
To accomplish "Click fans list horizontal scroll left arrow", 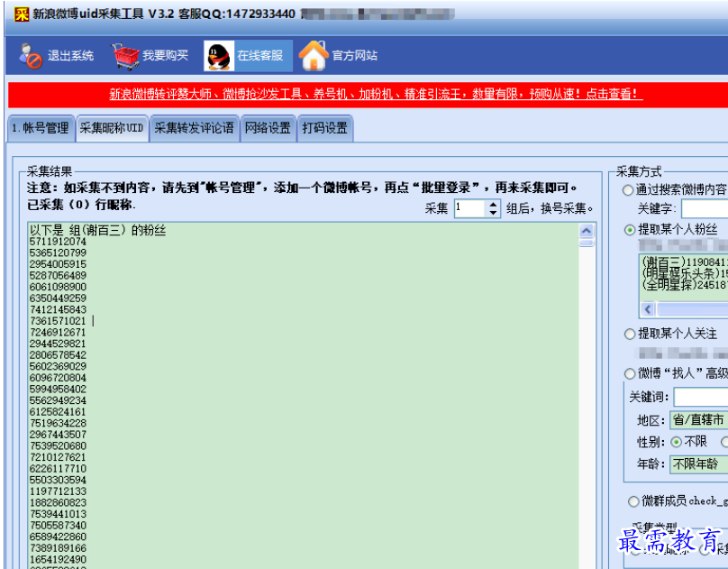I will click(648, 309).
